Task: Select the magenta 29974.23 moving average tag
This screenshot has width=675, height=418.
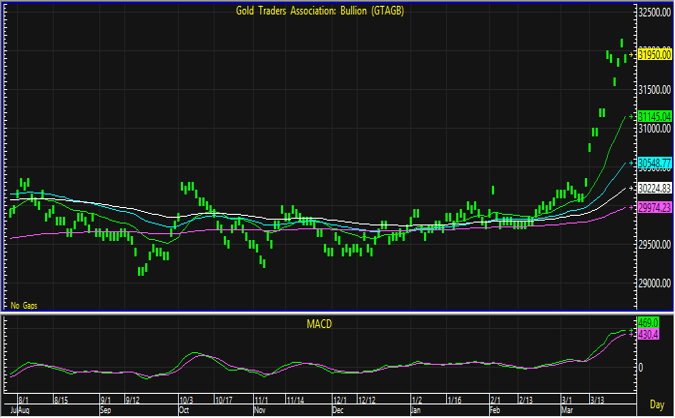Action: (652, 208)
